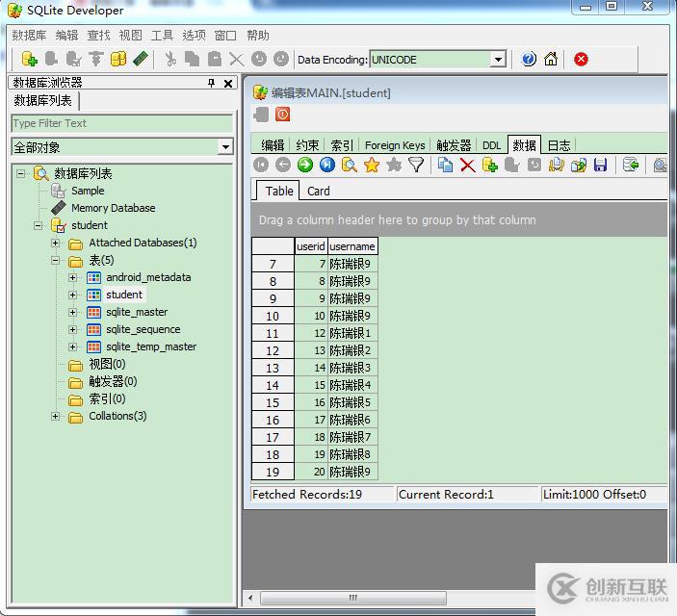Click the save floppy disk icon in the data toolbar

click(x=601, y=165)
